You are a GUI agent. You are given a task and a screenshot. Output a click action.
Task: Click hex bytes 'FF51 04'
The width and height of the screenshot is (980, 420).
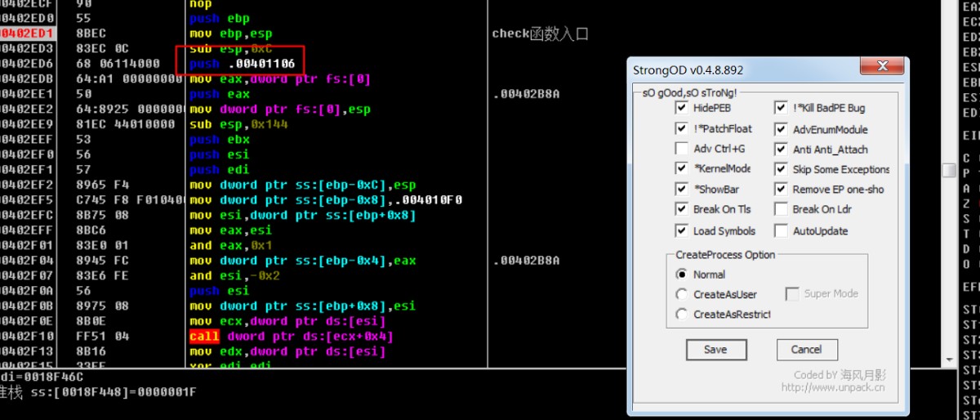[x=101, y=336]
